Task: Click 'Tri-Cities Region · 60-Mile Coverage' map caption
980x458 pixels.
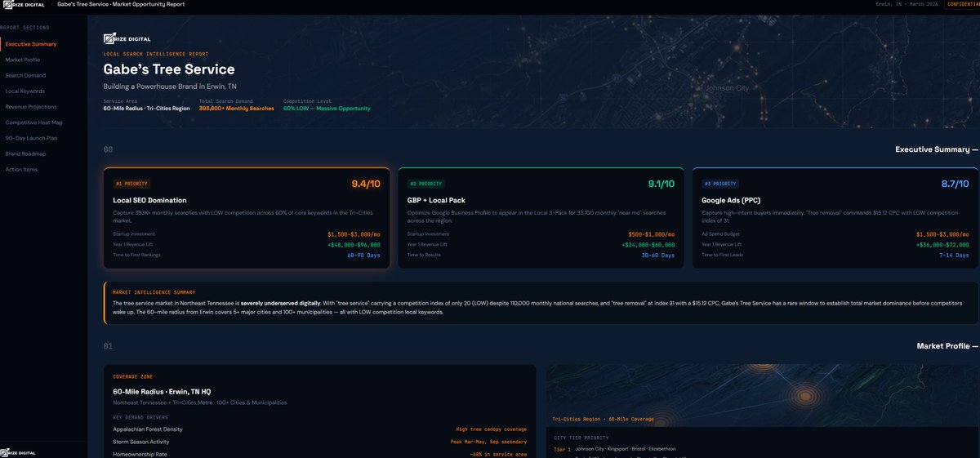Action: click(x=603, y=420)
